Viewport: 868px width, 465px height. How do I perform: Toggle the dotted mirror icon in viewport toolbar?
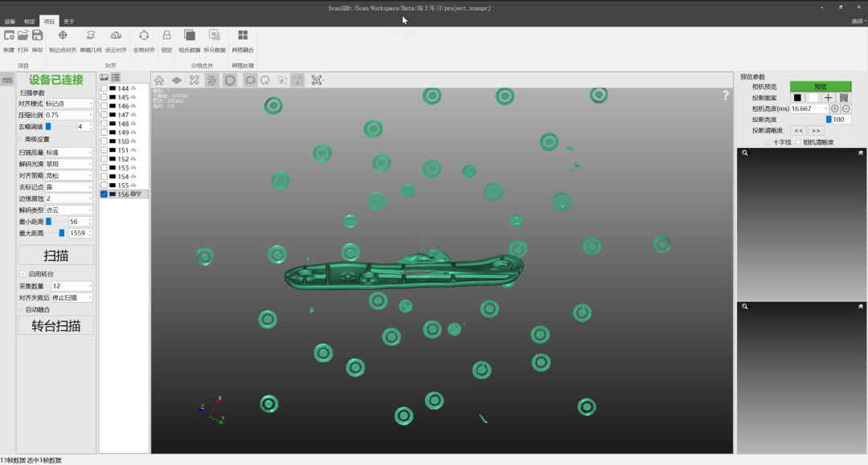click(212, 80)
